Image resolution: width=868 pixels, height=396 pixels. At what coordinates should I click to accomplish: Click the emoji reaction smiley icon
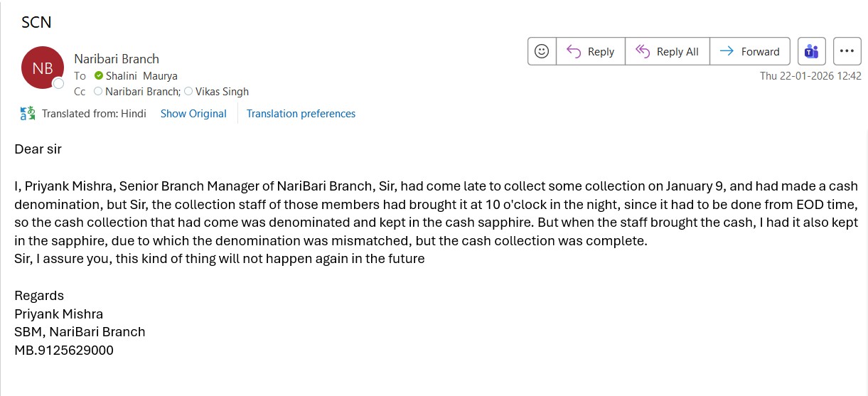point(542,51)
